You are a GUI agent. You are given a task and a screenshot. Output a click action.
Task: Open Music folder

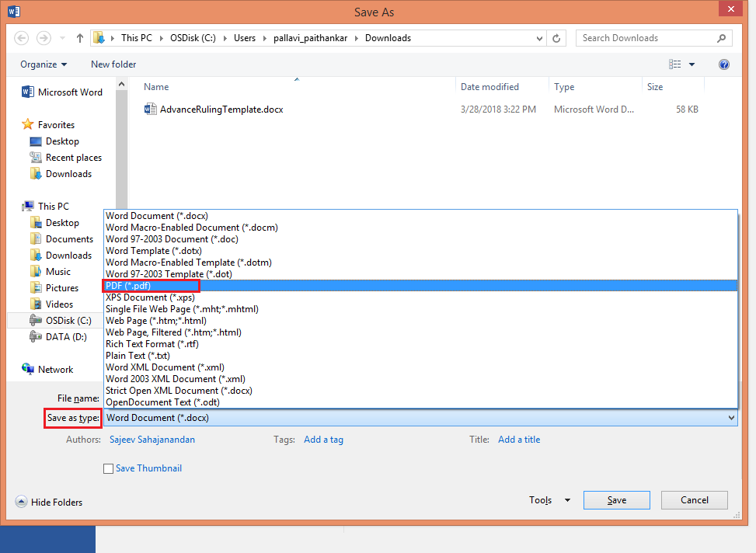(51, 272)
